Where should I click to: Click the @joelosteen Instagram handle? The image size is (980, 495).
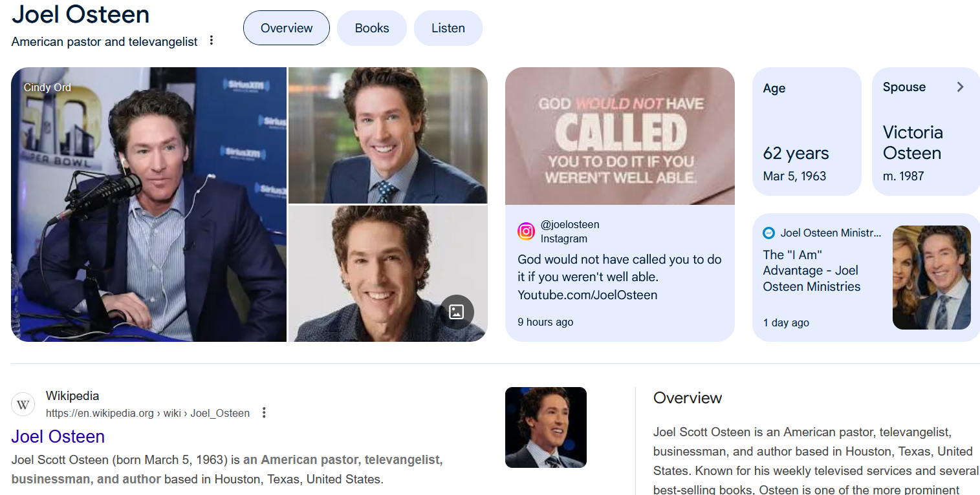tap(570, 225)
